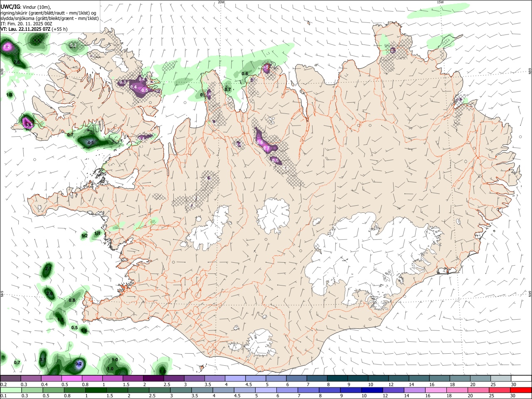Pick the 12 swatch in the upper snow legend
The width and height of the screenshot is (532, 399).
coord(398,378)
